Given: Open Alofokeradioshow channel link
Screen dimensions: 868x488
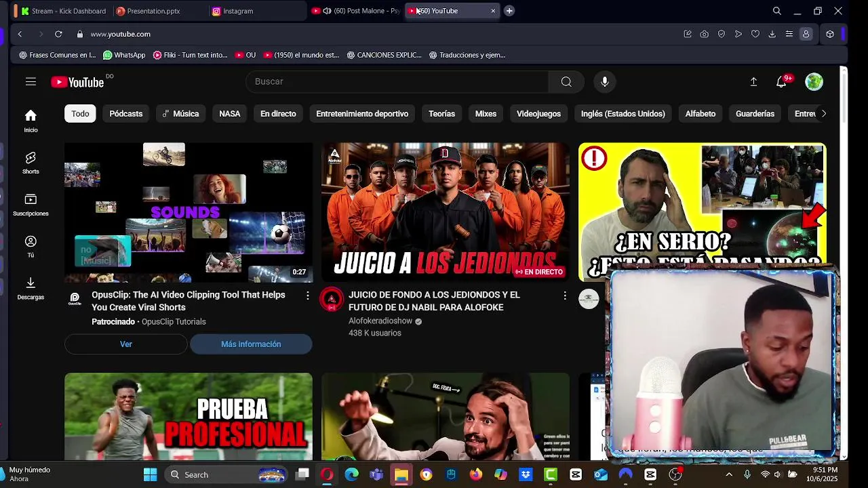Looking at the screenshot, I should click(380, 321).
